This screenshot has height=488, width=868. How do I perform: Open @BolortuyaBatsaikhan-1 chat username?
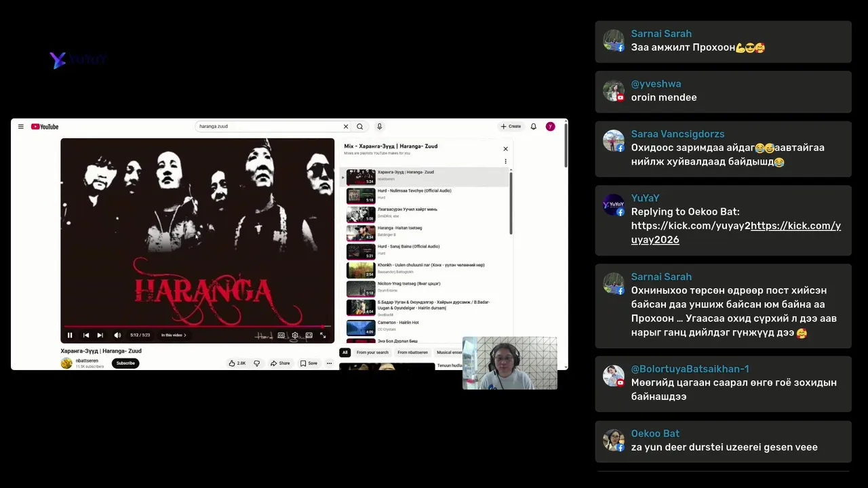tap(690, 369)
